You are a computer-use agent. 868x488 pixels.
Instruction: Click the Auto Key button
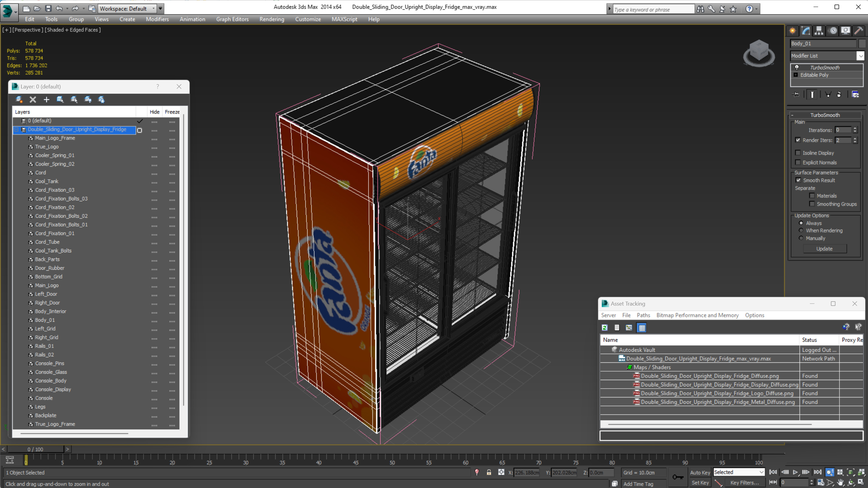[x=700, y=472]
